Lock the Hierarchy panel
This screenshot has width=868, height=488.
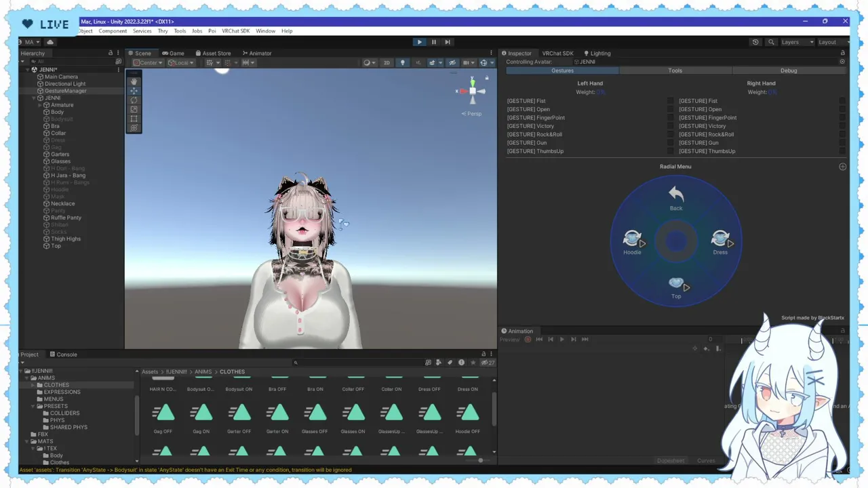[111, 53]
